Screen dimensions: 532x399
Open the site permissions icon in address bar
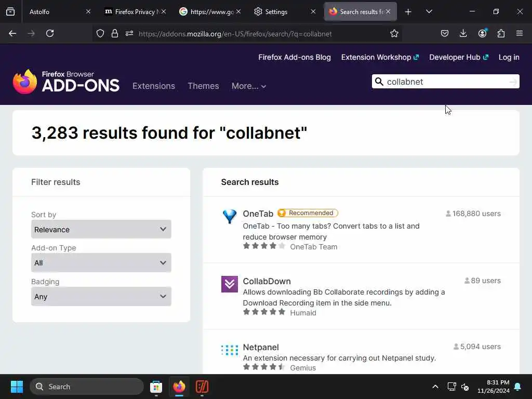pyautogui.click(x=129, y=33)
